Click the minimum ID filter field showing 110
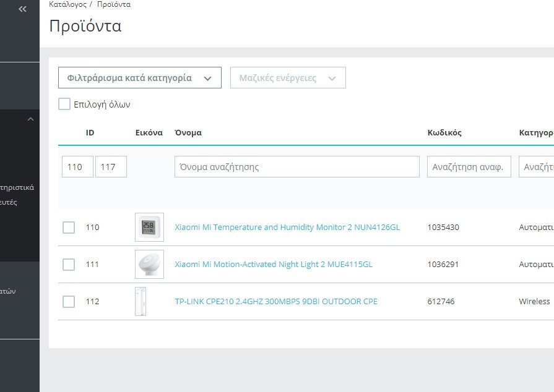This screenshot has height=392, width=554. click(77, 166)
